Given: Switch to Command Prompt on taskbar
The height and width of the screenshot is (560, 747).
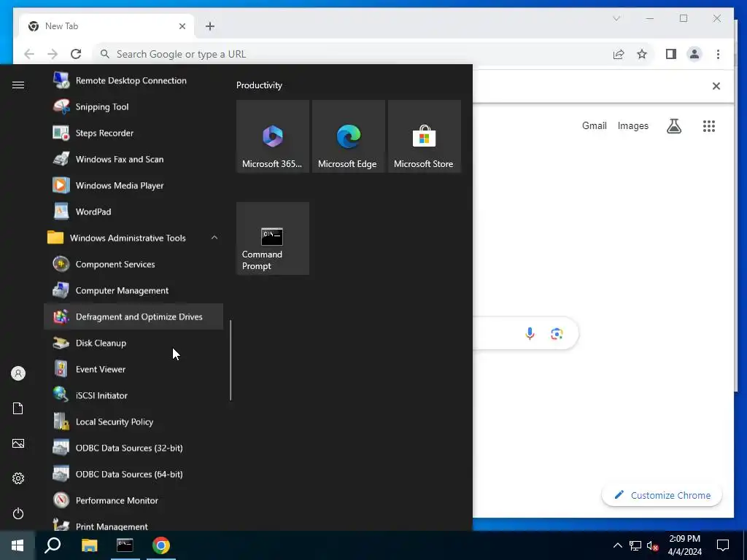Looking at the screenshot, I should click(x=125, y=545).
